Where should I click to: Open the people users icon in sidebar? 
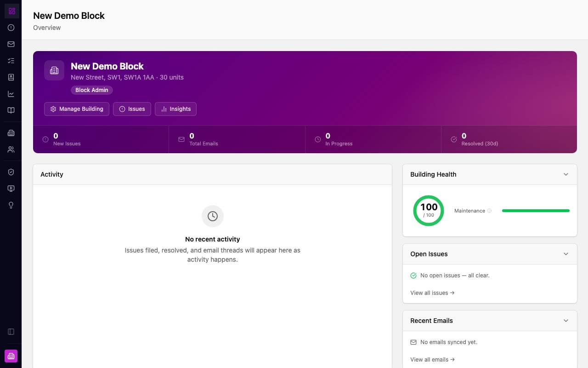11,149
